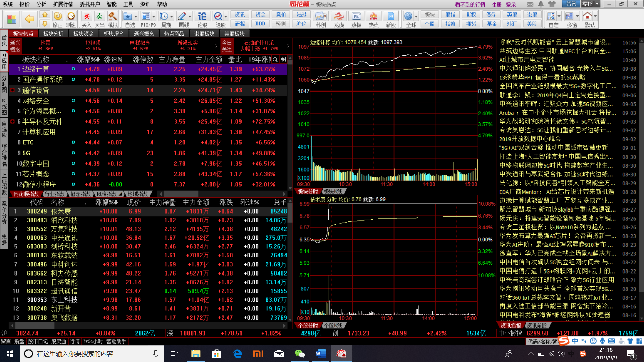Viewport: 644px width, 362px height.
Task: Expand the 自定 dropdown arrow
Action: tap(559, 16)
